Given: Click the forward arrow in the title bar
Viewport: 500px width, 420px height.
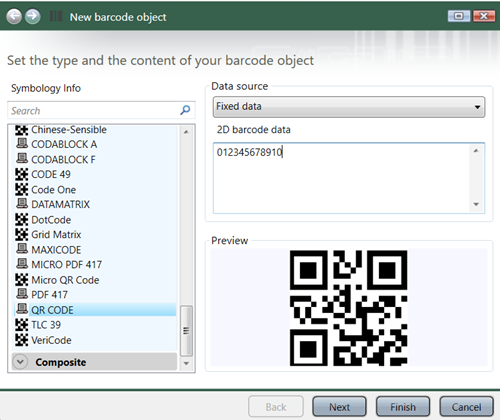Looking at the screenshot, I should point(33,16).
